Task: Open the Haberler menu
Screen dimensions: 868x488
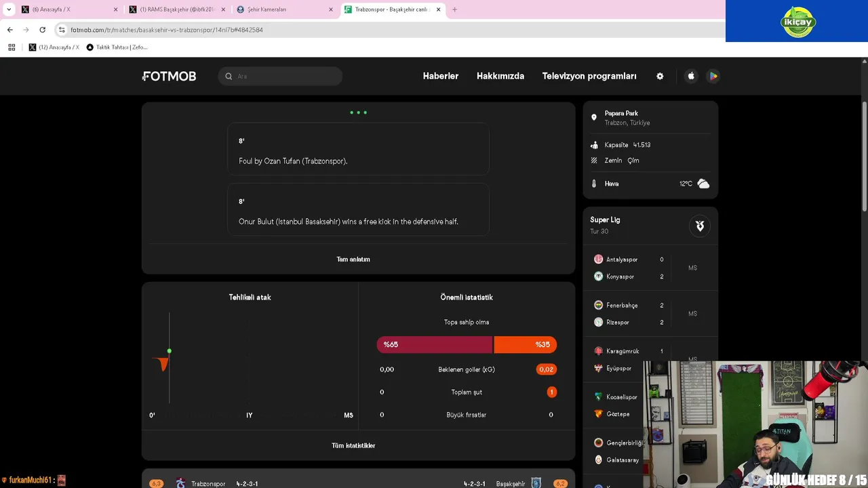Action: (441, 76)
